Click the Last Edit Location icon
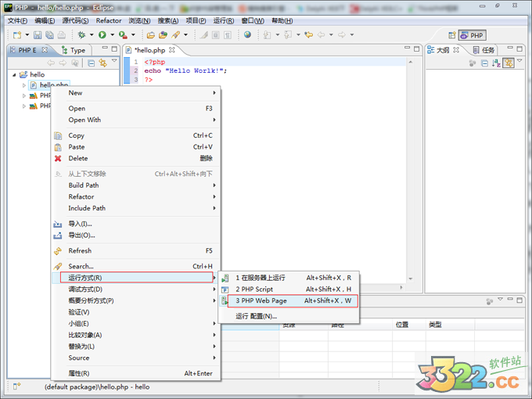Screen dimensions: 532x399 (x=308, y=35)
